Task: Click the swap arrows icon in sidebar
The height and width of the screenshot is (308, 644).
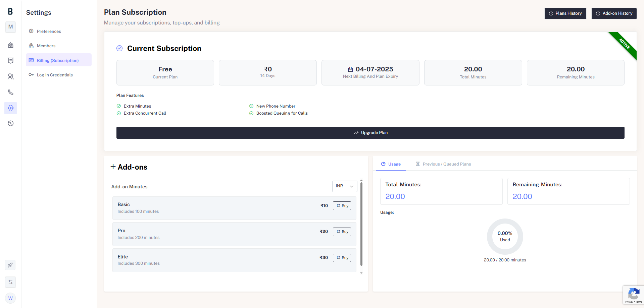Action: 10,282
